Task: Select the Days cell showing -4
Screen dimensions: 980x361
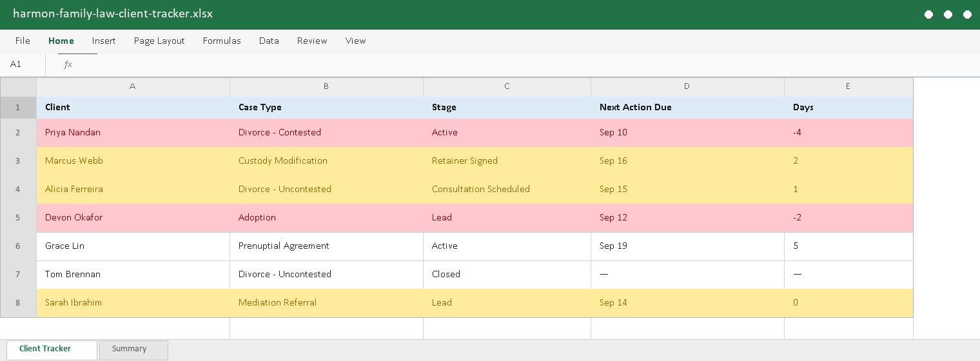Action: tap(848, 133)
